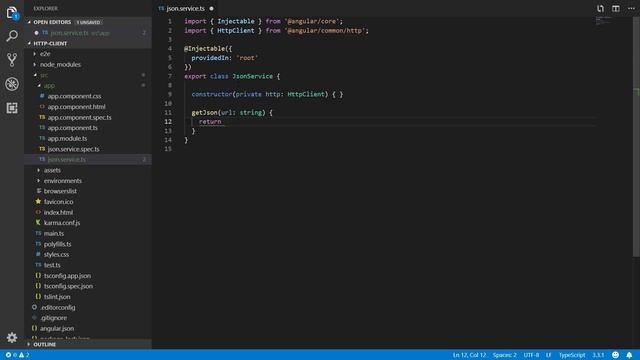
Task: Click the Ln 12, Col 12 status entry
Action: 469,355
